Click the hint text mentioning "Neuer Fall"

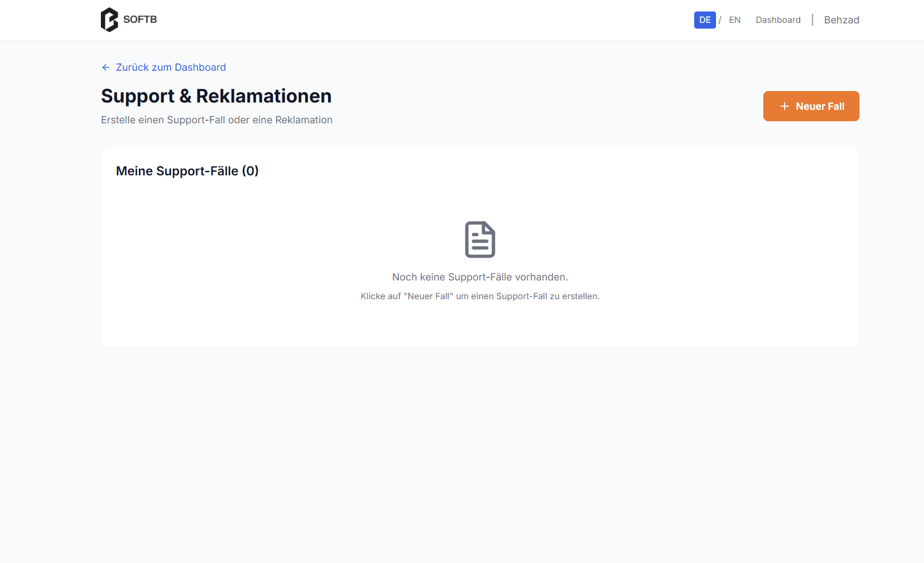pos(479,296)
